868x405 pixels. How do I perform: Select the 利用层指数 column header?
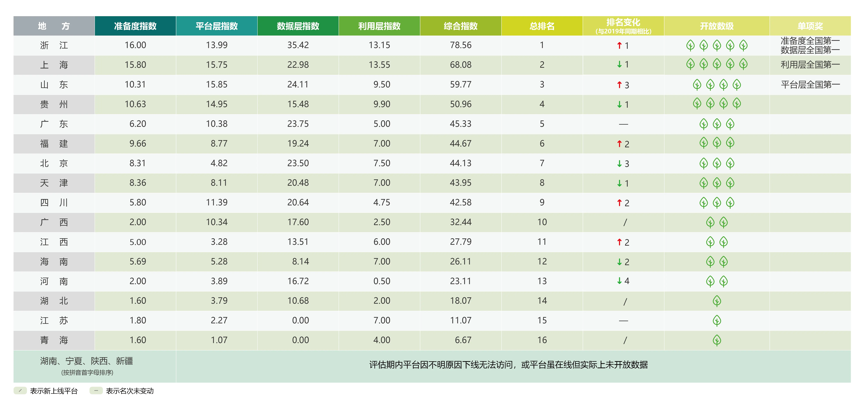(x=379, y=26)
